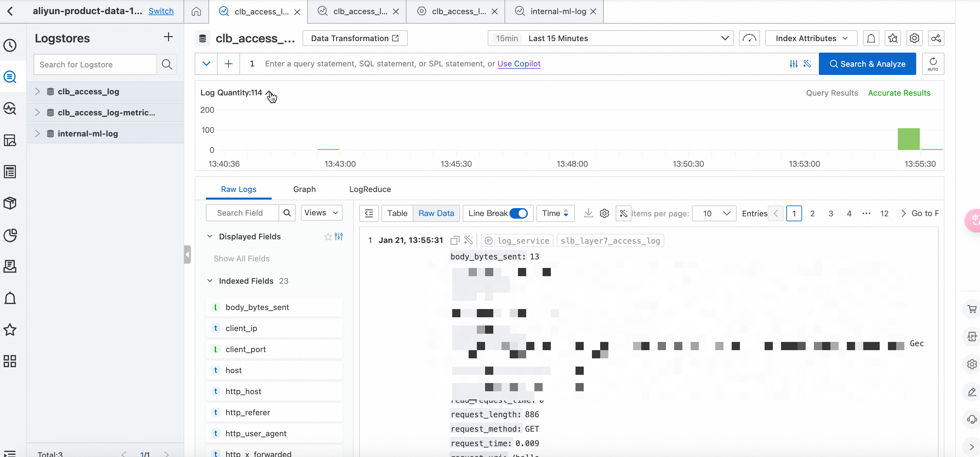Open Items per page dropdown
The image size is (980, 457).
pyautogui.click(x=714, y=213)
